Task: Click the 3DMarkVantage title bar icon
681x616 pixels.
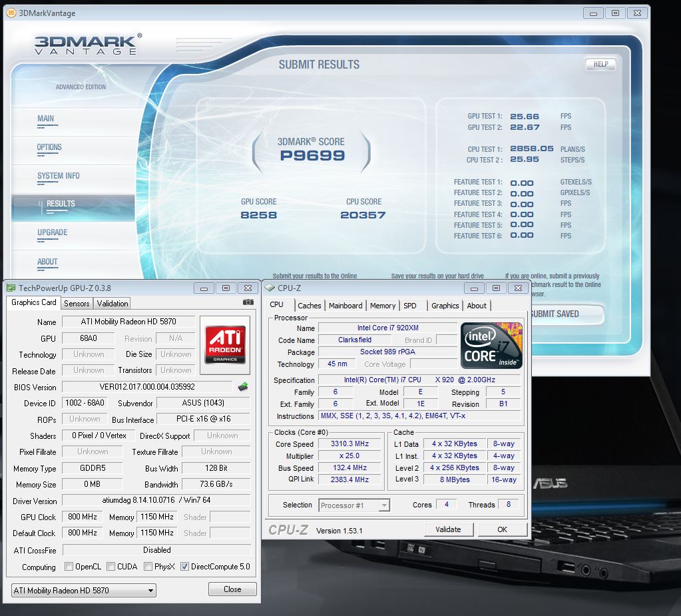Action: coord(11,13)
